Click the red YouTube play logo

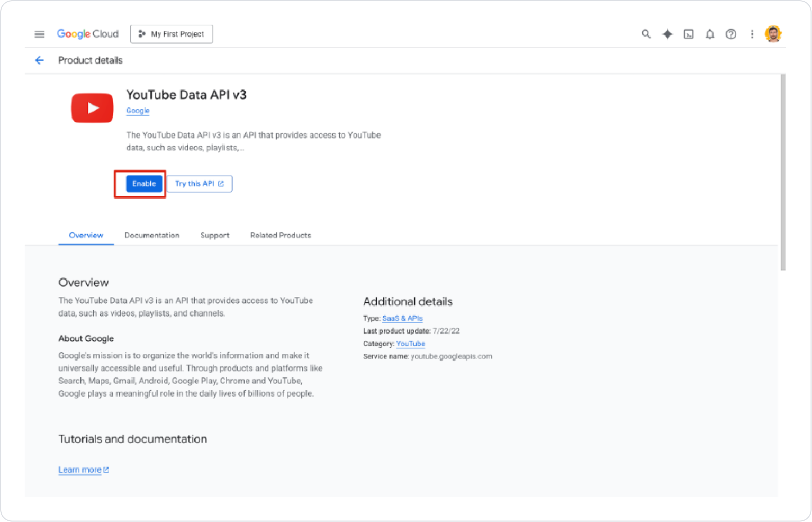(92, 108)
